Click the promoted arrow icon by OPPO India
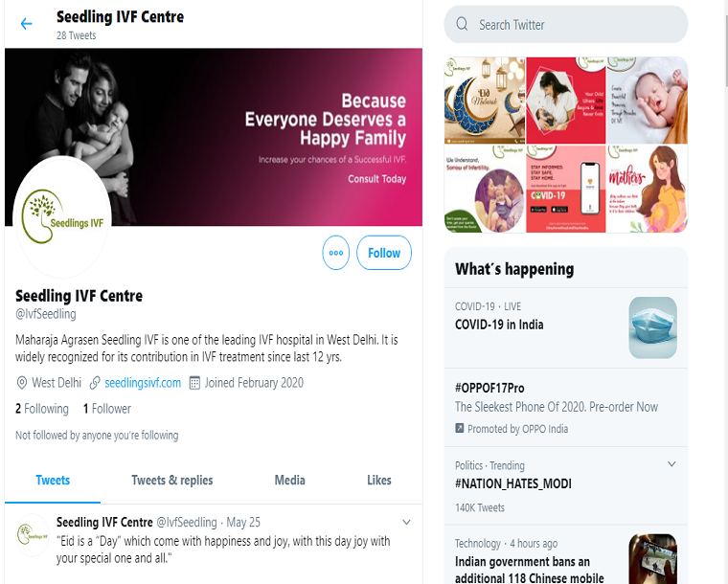 click(459, 428)
